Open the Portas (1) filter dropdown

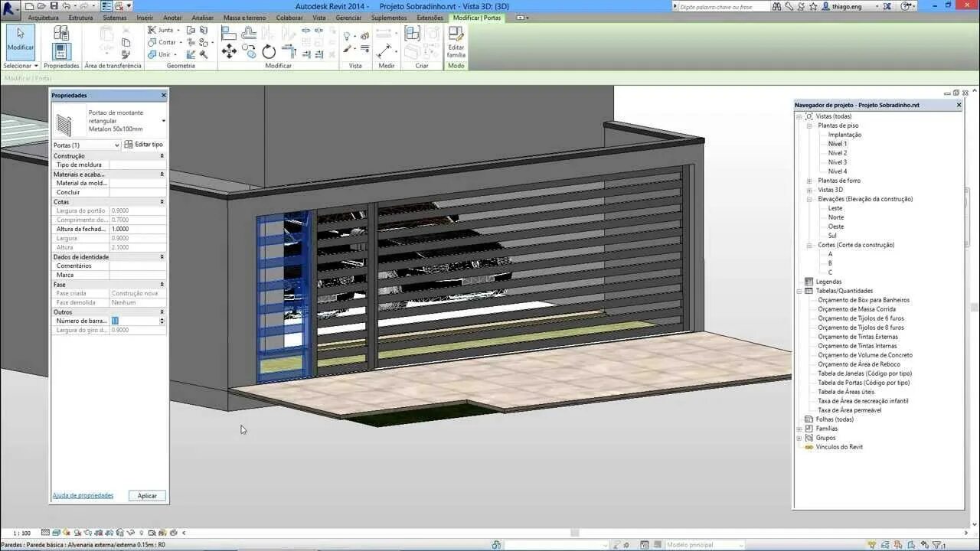click(86, 145)
